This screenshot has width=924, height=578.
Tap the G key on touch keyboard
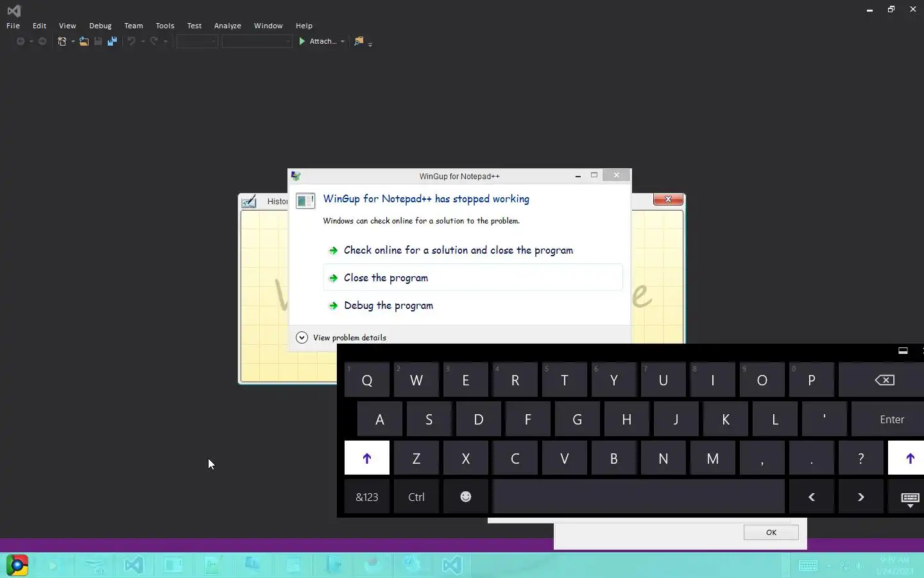[x=577, y=419]
